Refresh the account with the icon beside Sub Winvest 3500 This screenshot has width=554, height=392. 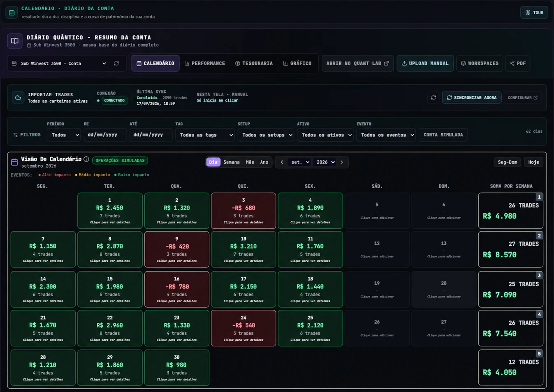(116, 63)
